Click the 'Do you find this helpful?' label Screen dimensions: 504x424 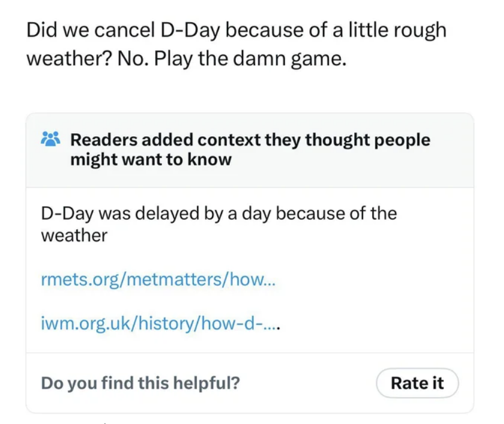pos(140,383)
